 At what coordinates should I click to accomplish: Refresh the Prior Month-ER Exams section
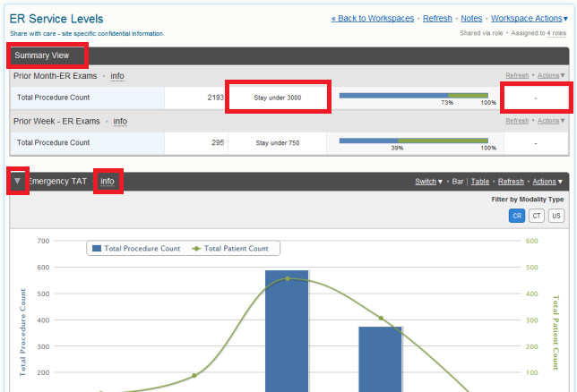[517, 76]
